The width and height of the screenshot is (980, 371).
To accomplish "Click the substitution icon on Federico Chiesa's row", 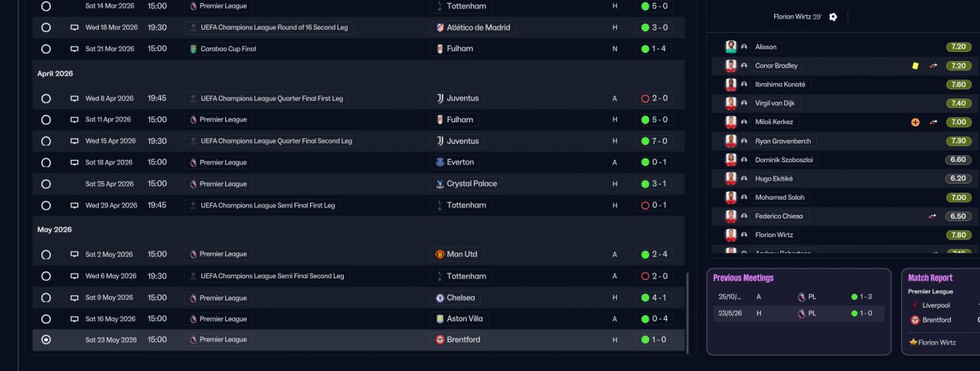I will (933, 216).
